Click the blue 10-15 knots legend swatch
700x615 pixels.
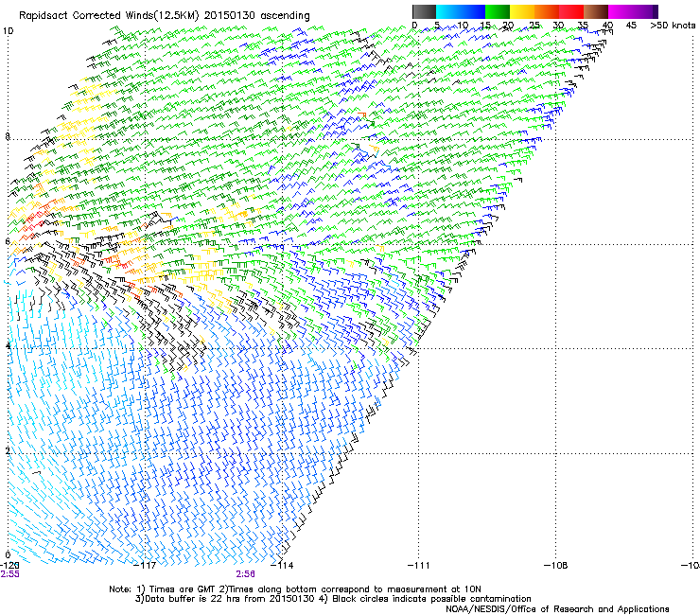click(x=473, y=11)
